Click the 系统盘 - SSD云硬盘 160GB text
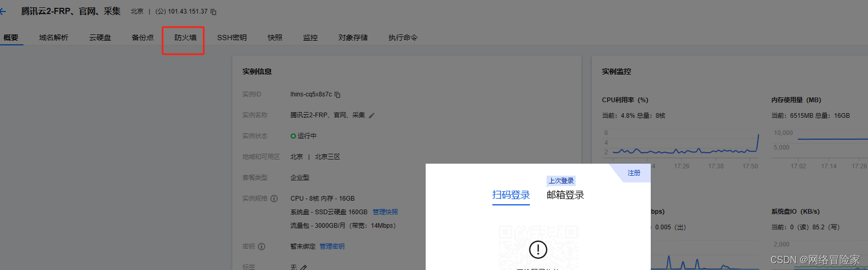Image resolution: width=868 pixels, height=270 pixels. pyautogui.click(x=329, y=212)
